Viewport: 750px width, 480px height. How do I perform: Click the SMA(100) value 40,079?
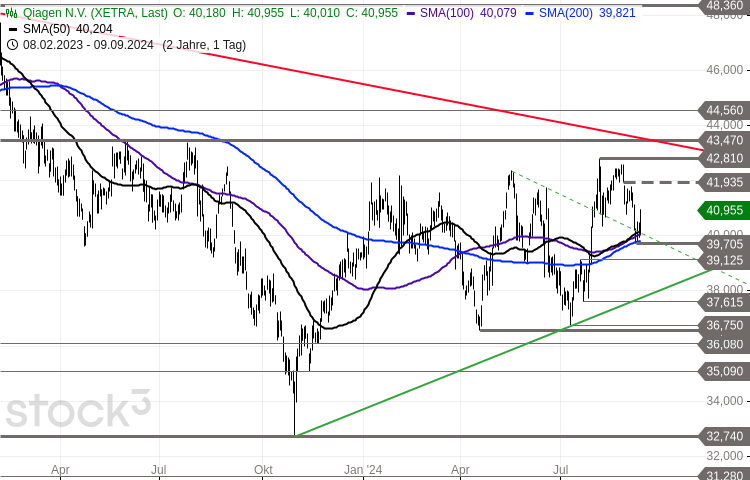click(498, 13)
